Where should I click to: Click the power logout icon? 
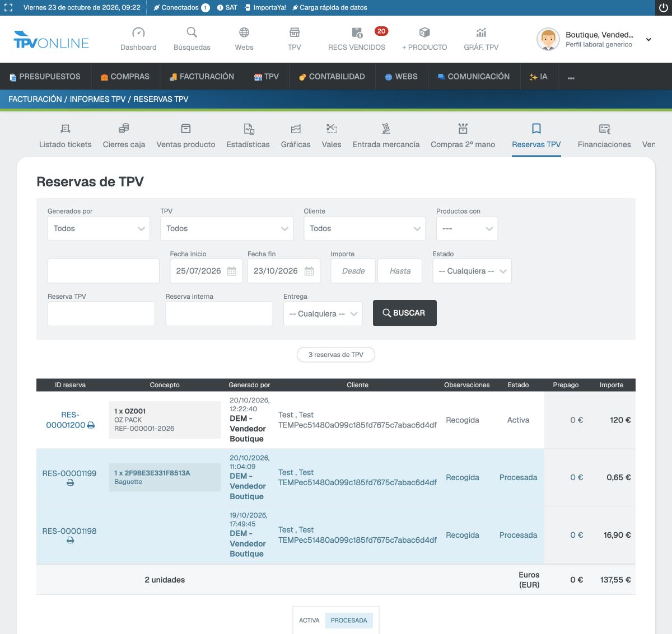(663, 8)
